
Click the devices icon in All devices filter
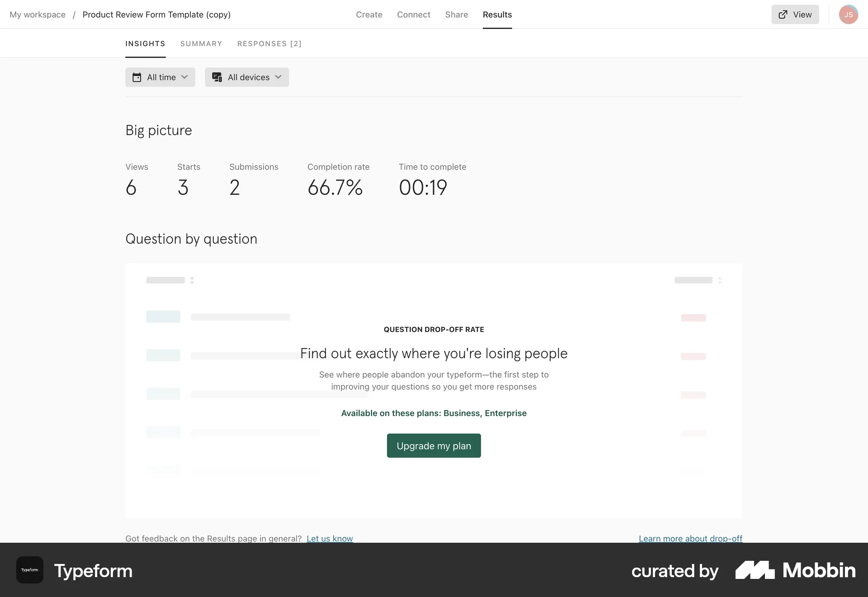tap(217, 77)
